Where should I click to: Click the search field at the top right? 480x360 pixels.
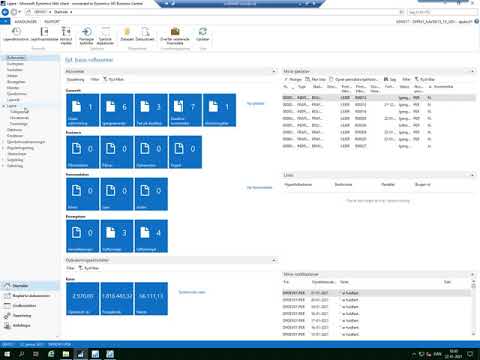point(441,12)
